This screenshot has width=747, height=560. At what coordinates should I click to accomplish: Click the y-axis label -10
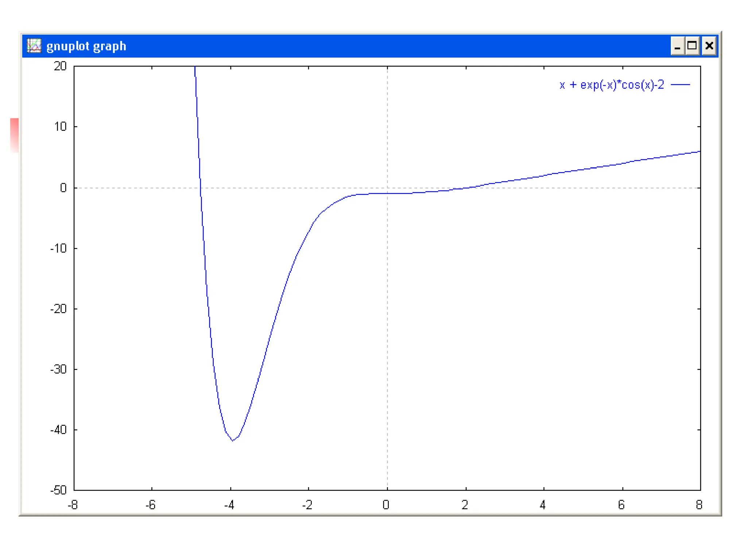(x=58, y=249)
